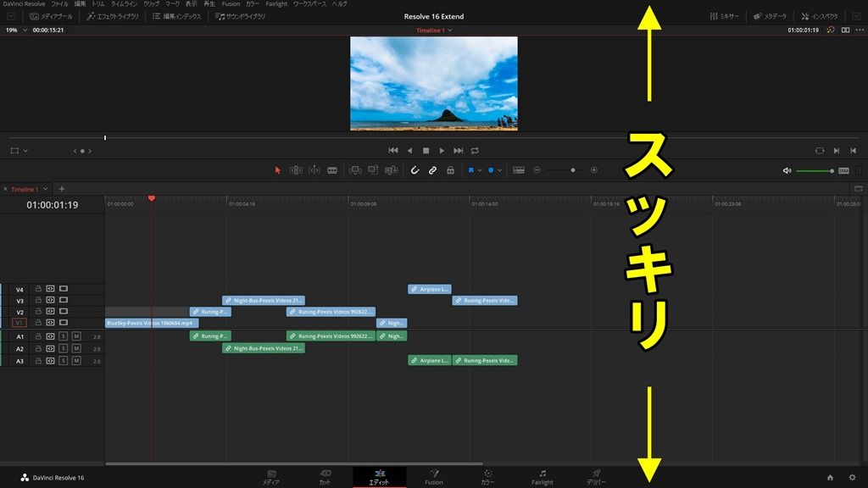This screenshot has height=488, width=868.
Task: Go to the Project Manager home icon
Action: pyautogui.click(x=830, y=478)
